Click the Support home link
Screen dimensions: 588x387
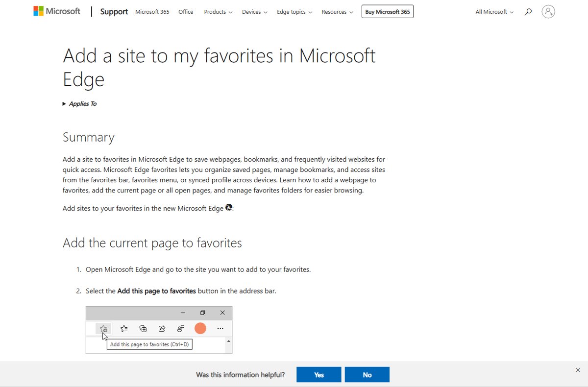tap(114, 12)
